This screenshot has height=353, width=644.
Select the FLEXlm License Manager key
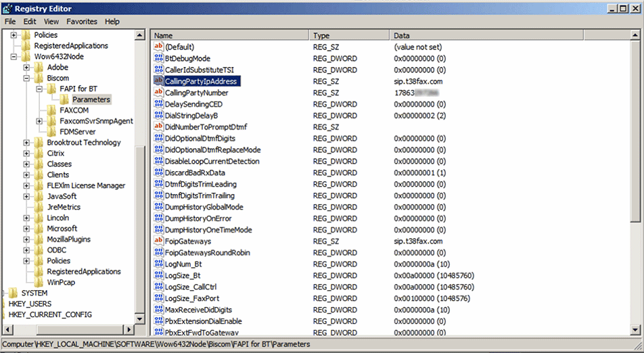[86, 185]
